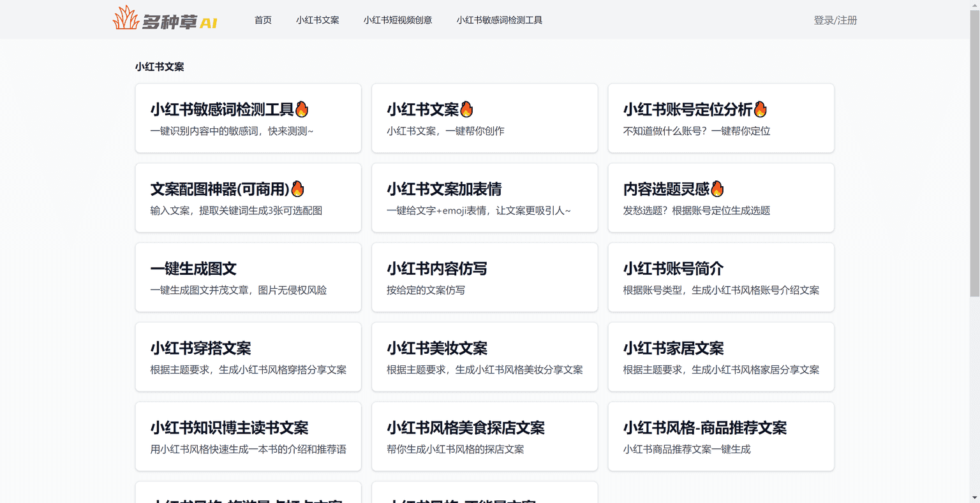Click fire icon on 文案配图神器 card
This screenshot has height=503, width=980.
tap(297, 189)
